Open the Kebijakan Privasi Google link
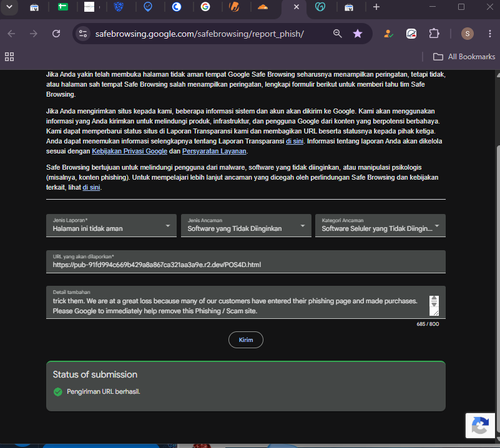The image size is (500, 448). click(x=129, y=151)
